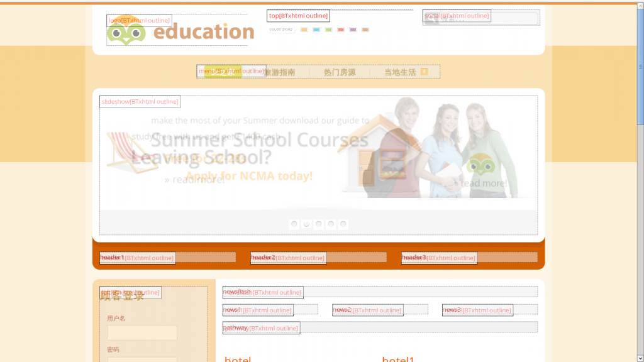Go to first slideshow slide dot

coord(294,224)
